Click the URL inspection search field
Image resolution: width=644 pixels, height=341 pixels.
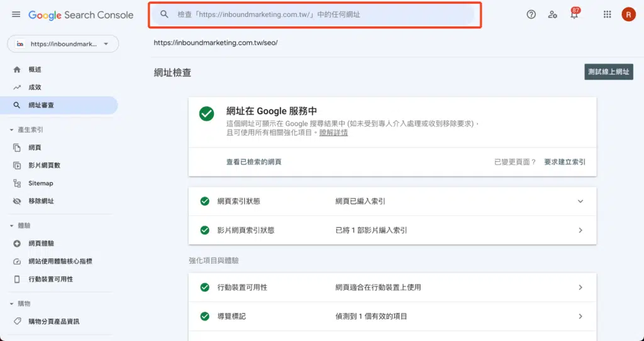314,15
